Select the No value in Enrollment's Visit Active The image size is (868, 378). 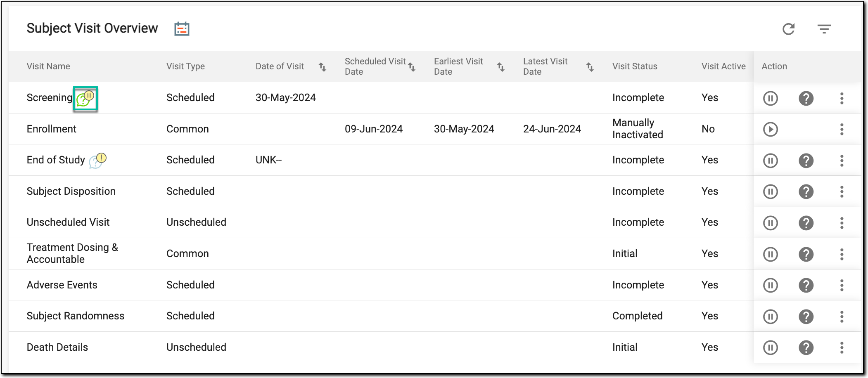coord(708,129)
